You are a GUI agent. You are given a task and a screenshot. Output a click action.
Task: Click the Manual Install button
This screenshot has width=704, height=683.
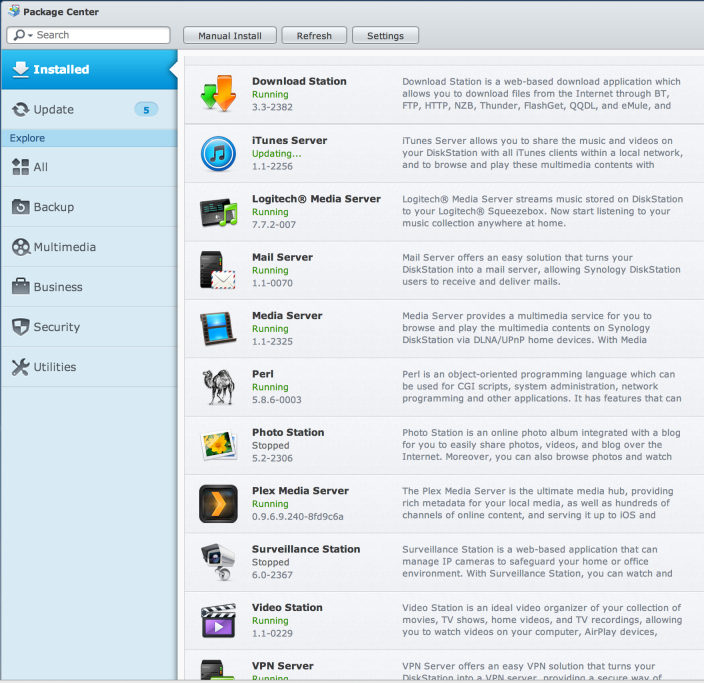point(230,35)
